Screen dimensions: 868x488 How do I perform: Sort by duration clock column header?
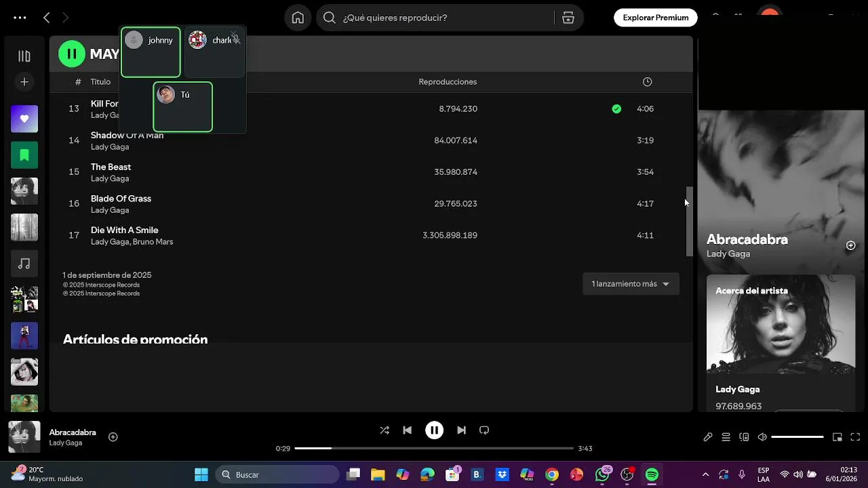648,82
